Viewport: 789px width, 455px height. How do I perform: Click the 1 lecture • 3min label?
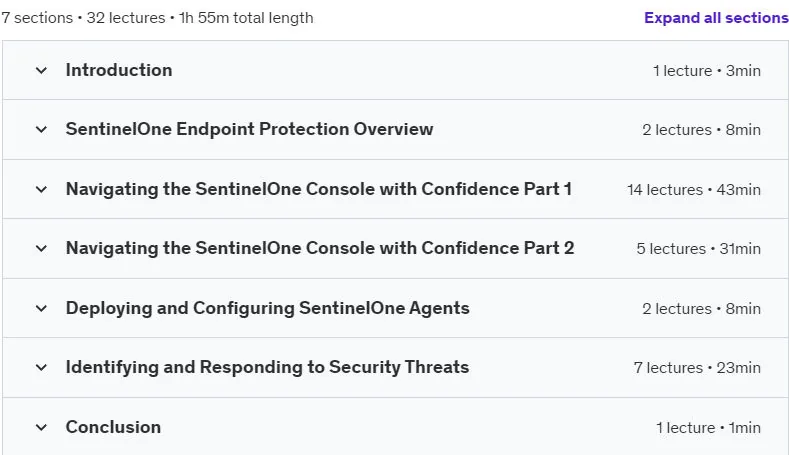pos(706,70)
